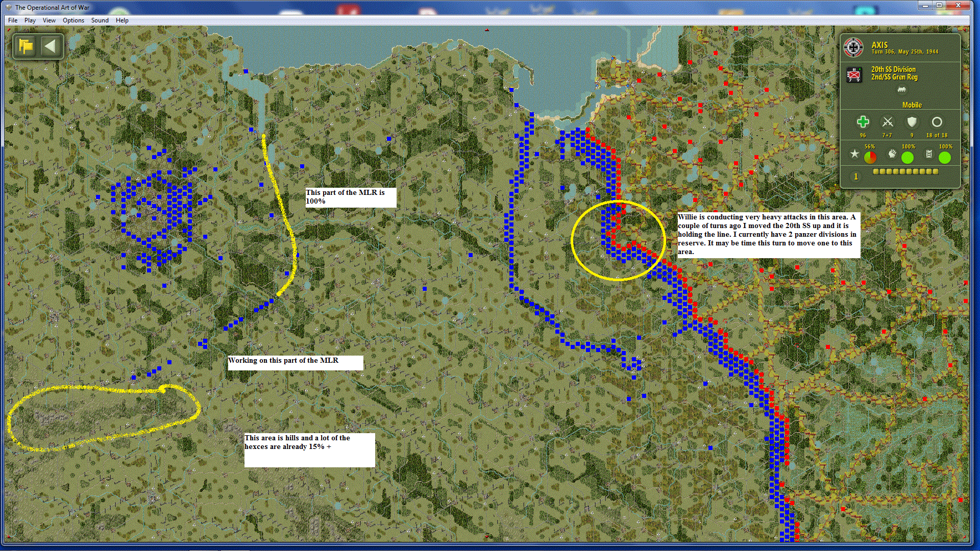
Task: Click the 'AXIS' side title text
Action: tap(879, 45)
